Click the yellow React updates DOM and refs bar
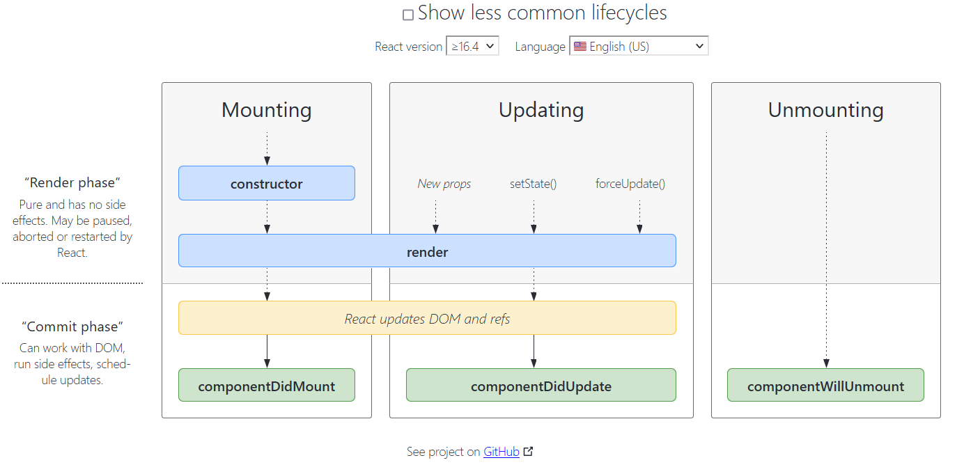 tap(427, 317)
